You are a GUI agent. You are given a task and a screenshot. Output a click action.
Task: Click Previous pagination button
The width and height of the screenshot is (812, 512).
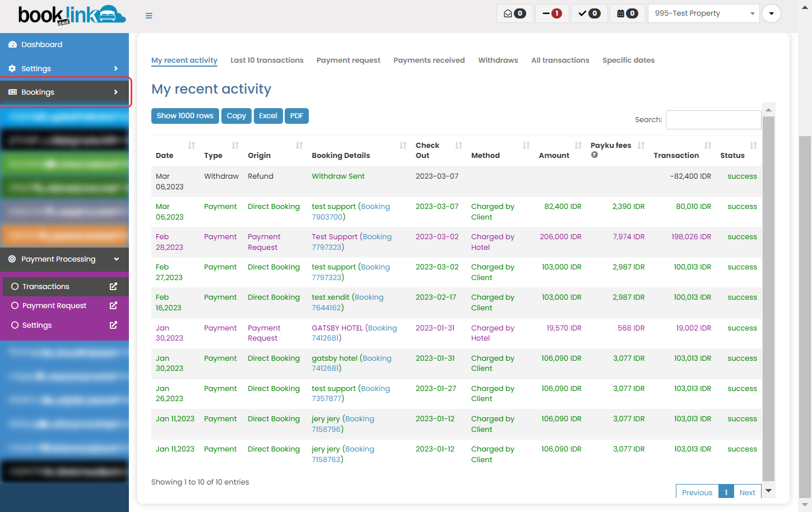697,492
